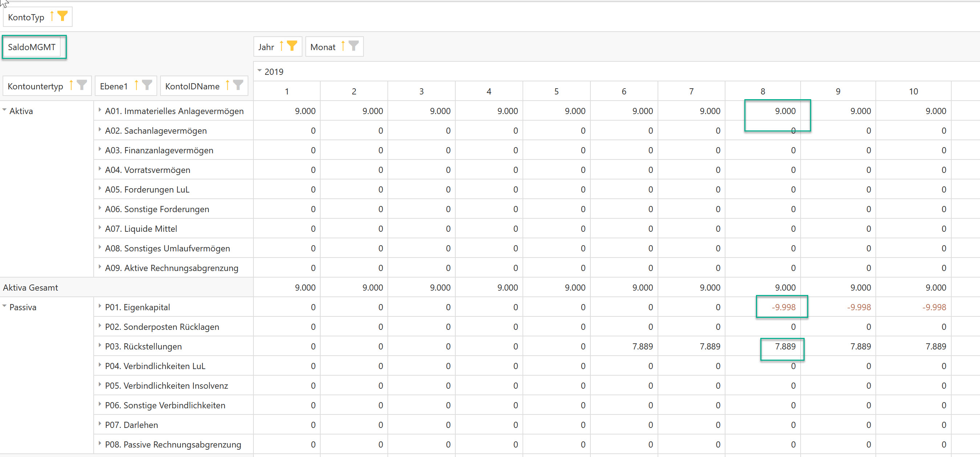The image size is (980, 457).
Task: Toggle sort arrow on Monat field
Action: 343,46
